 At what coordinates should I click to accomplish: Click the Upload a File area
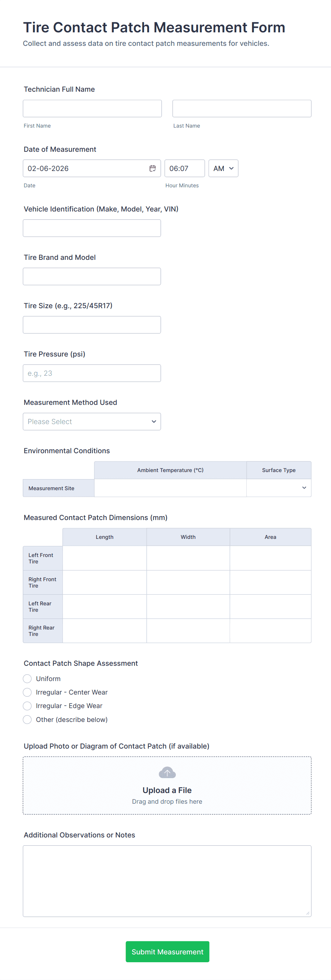(x=167, y=791)
